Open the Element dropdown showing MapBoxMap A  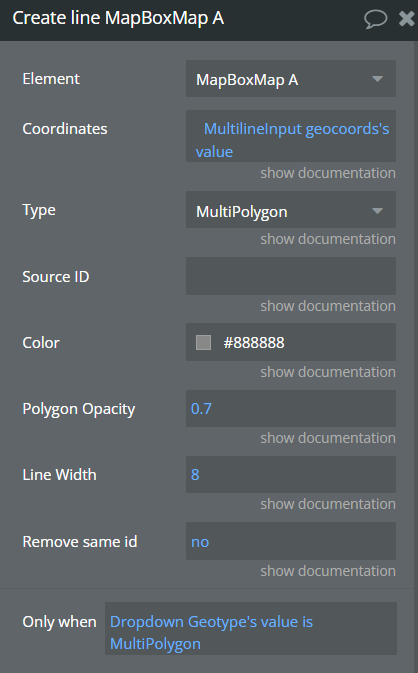pyautogui.click(x=291, y=79)
